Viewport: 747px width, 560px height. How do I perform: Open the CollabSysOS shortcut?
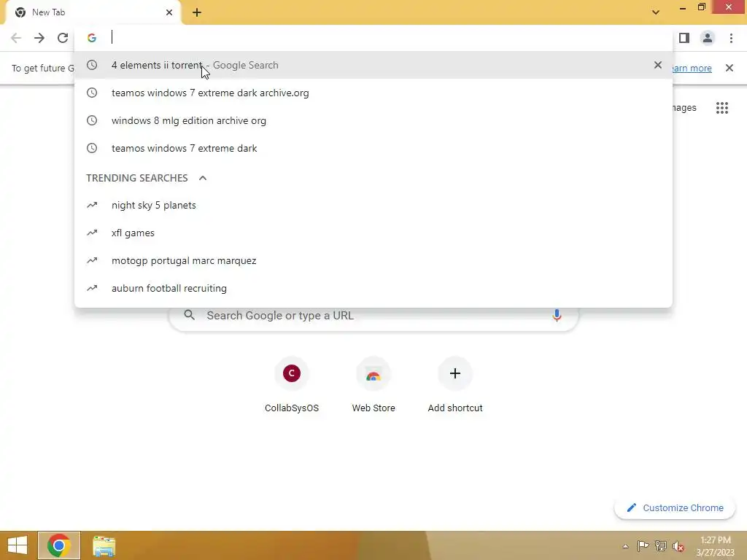(x=292, y=385)
